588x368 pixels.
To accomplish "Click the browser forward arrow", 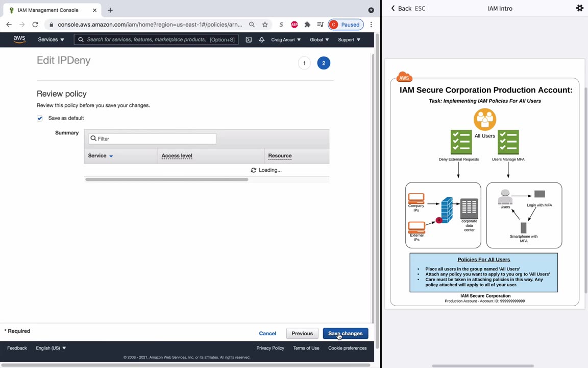I will click(x=22, y=25).
